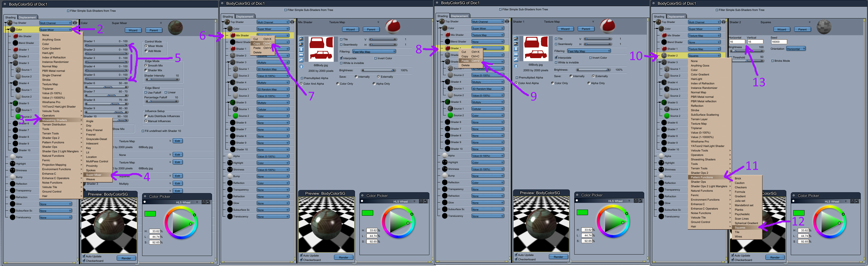
Task: Enable the Bricks Mode checkbox
Action: [x=772, y=61]
